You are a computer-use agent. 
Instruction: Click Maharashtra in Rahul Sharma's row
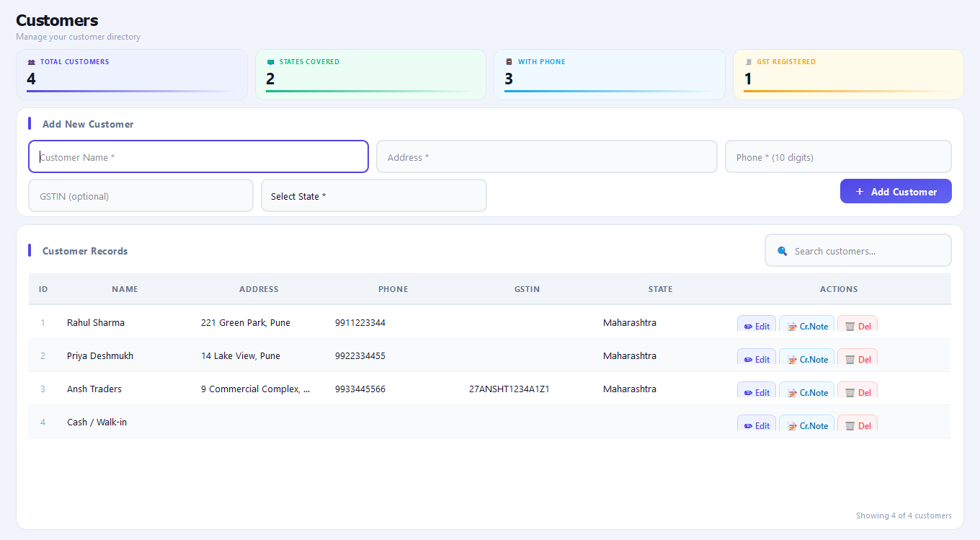[630, 322]
